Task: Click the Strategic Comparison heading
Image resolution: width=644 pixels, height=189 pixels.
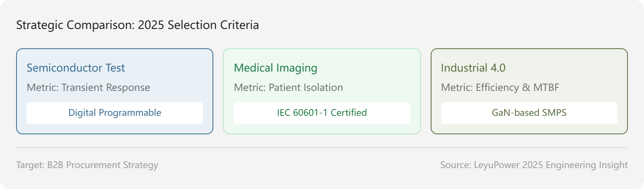Action: pos(137,25)
